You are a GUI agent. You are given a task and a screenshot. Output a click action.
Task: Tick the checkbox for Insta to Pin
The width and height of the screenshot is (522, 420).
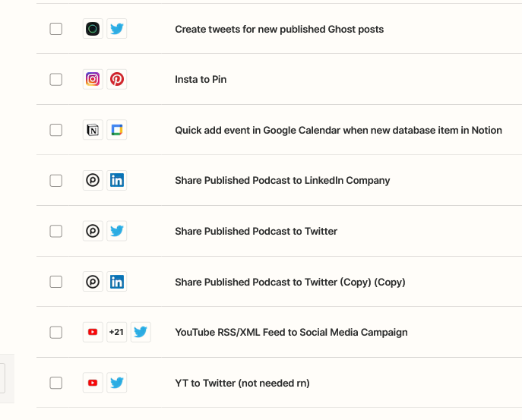56,79
